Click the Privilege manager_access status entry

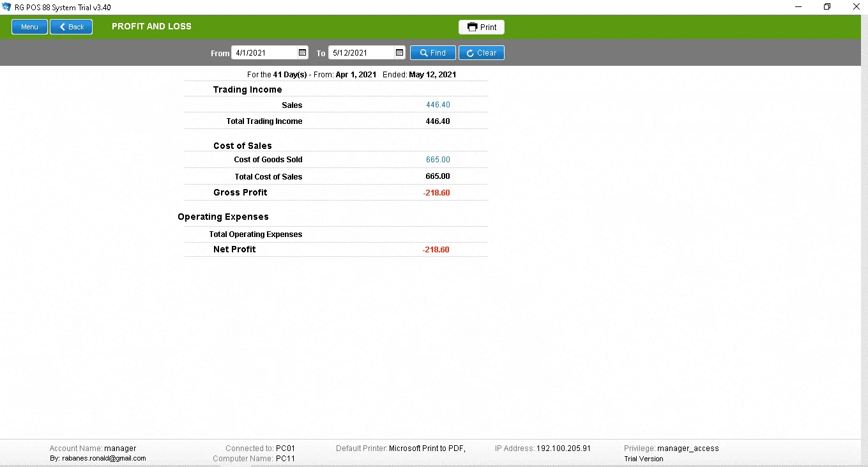click(671, 448)
